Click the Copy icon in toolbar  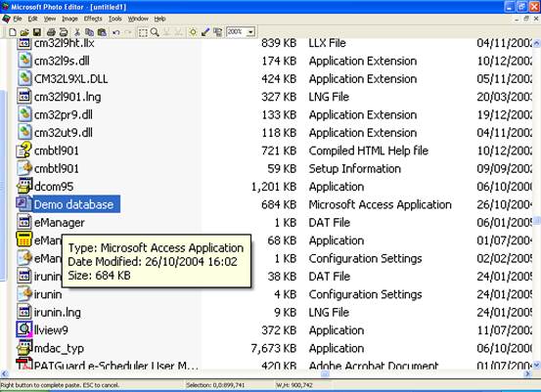point(89,32)
